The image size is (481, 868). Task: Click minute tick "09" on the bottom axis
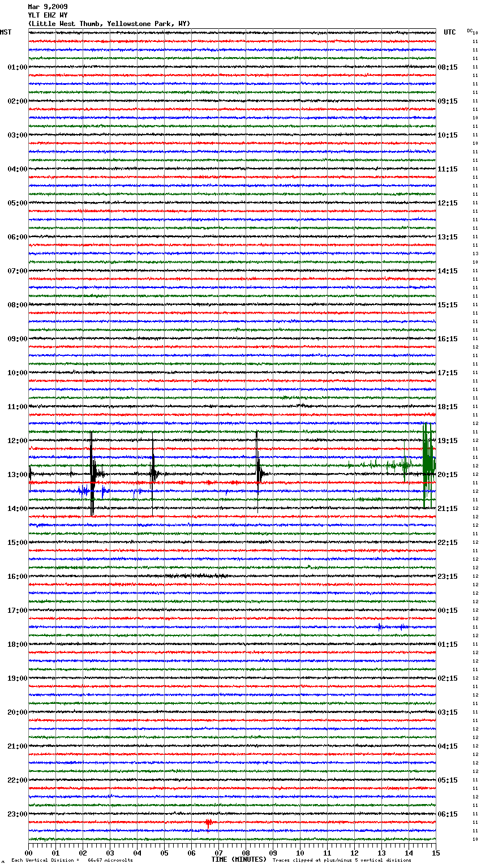tap(273, 853)
